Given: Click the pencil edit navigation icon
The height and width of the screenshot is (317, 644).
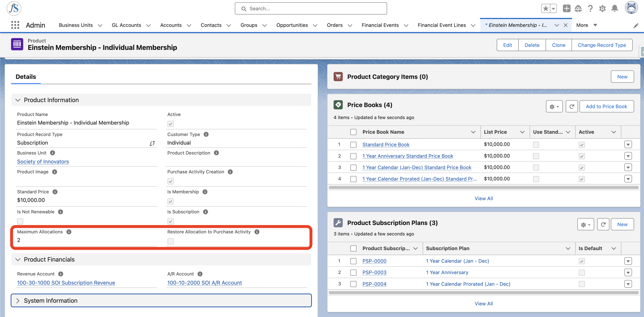Looking at the screenshot, I should click(x=636, y=26).
